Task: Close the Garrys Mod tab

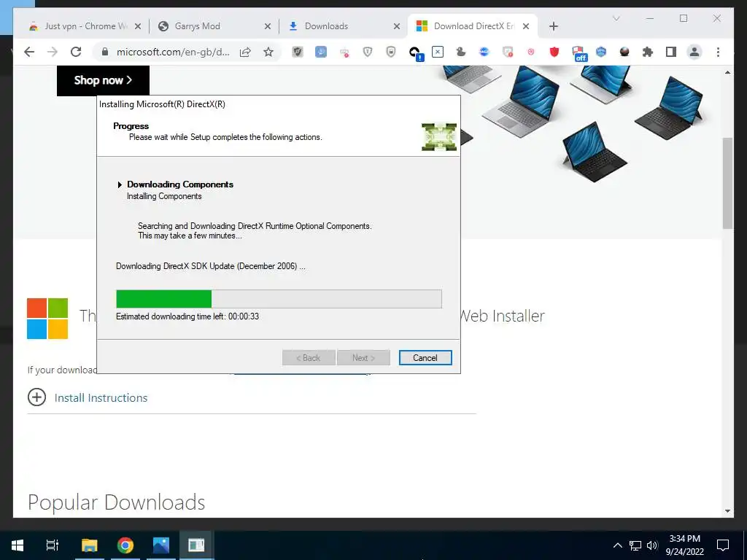Action: [267, 26]
